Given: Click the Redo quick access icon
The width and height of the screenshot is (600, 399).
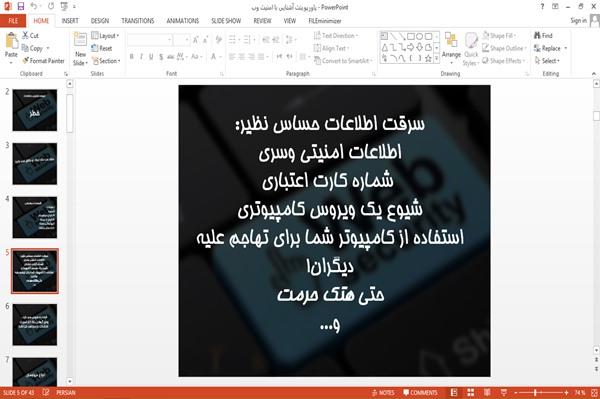Looking at the screenshot, I should coord(51,6).
